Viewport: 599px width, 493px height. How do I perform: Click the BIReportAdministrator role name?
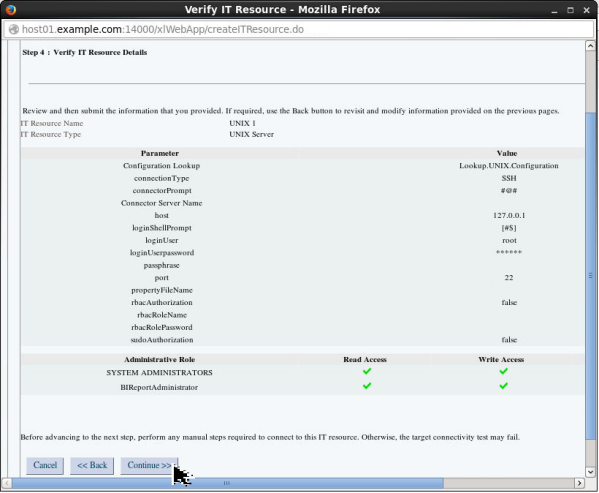click(x=159, y=387)
